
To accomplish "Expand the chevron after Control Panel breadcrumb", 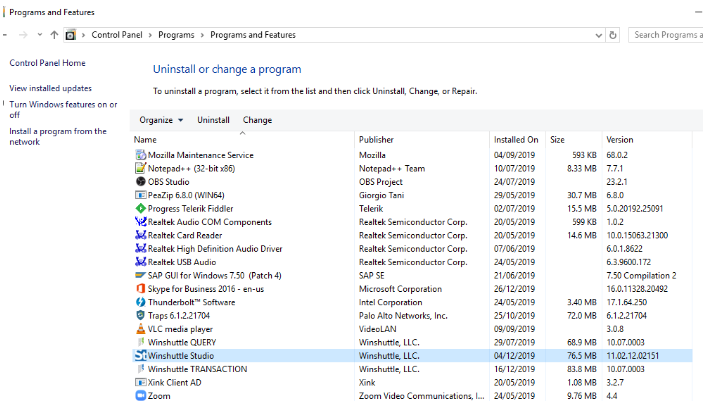I will [x=151, y=35].
